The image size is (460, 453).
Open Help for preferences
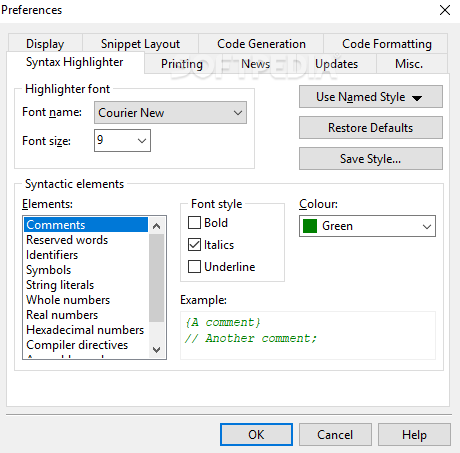coord(414,435)
